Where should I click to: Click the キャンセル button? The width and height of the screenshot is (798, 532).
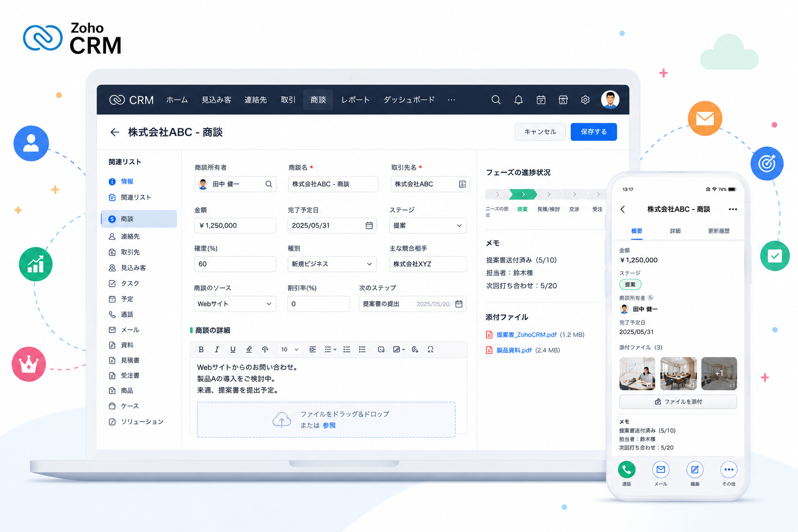(540, 132)
